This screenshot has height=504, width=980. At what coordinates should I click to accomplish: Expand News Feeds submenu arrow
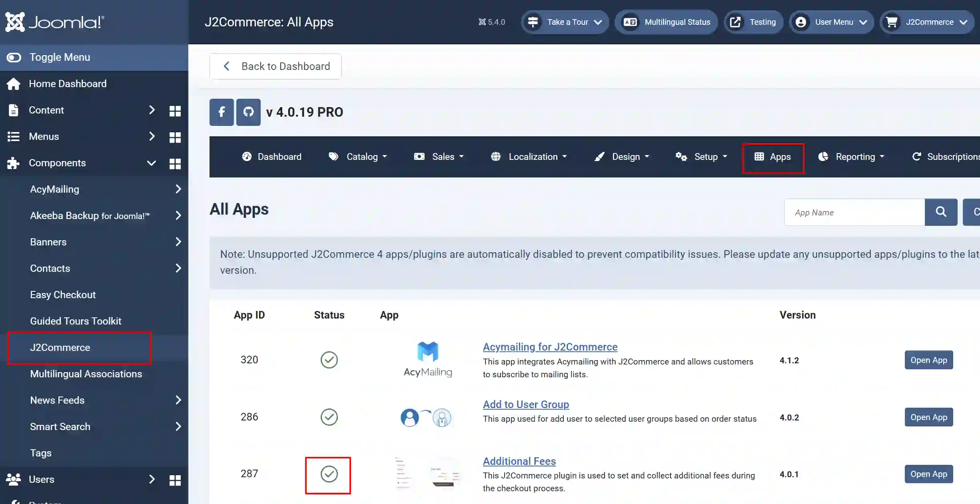point(178,400)
